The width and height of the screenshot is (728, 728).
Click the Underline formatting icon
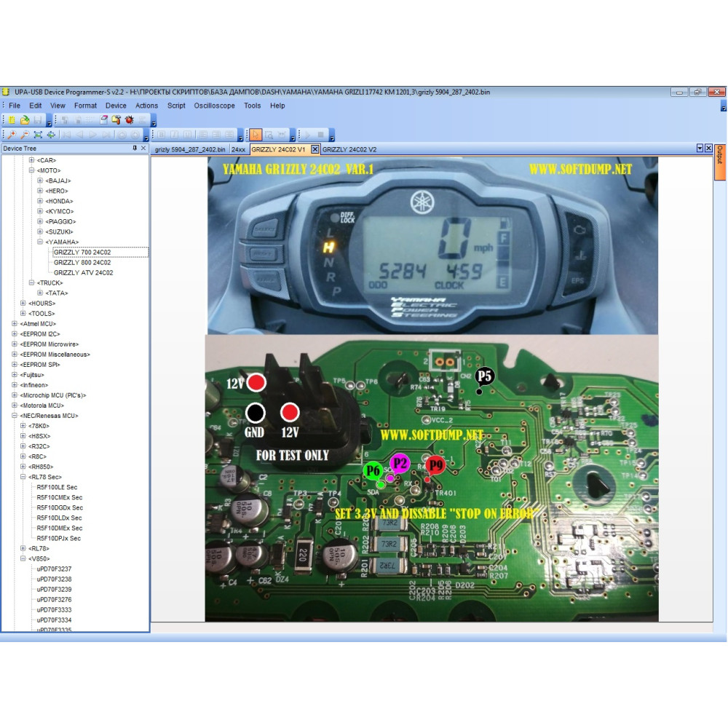(187, 135)
